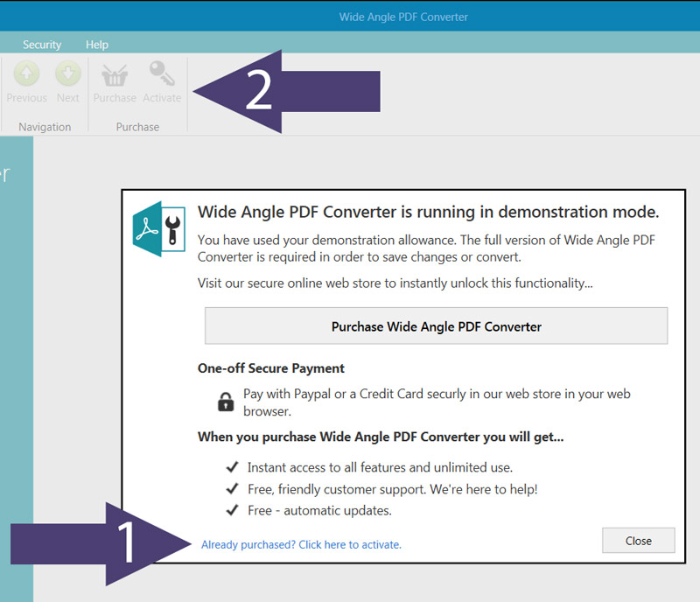Click 'When you purchase Wide Angle PDF Converter' heading
The width and height of the screenshot is (700, 602).
381,437
